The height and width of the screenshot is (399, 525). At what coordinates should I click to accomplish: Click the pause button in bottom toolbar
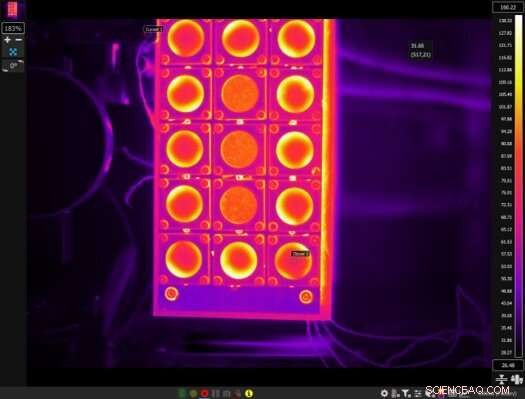click(x=216, y=393)
